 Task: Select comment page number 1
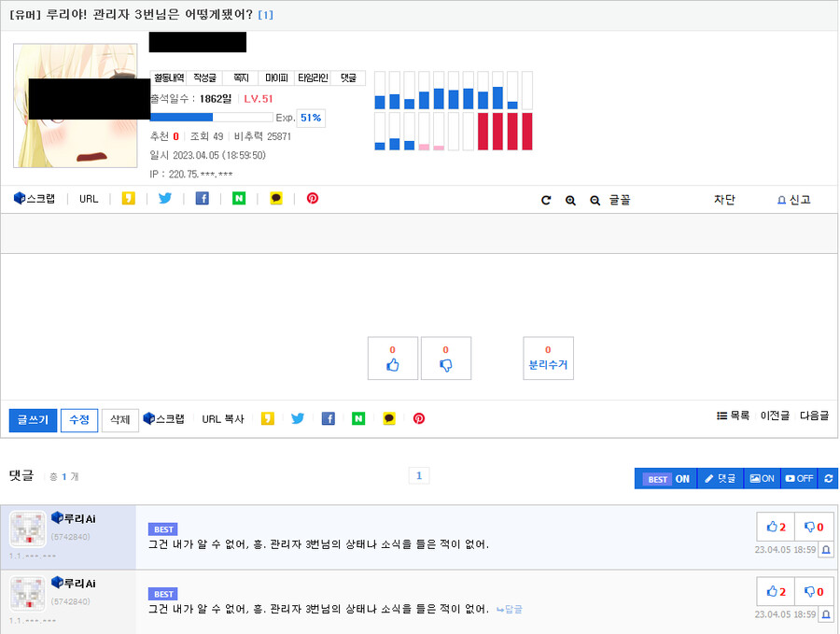(x=419, y=476)
